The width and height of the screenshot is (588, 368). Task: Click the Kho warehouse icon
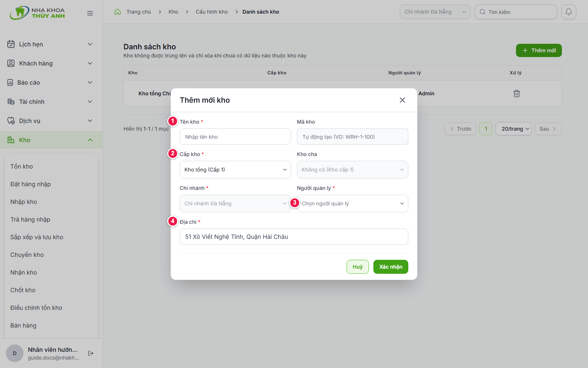tap(11, 140)
